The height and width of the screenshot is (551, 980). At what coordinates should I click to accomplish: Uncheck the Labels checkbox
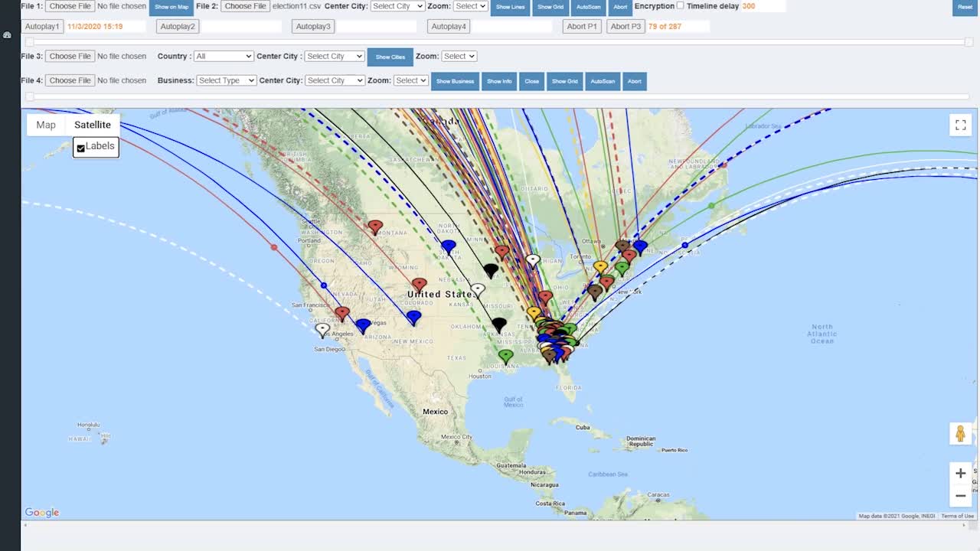pyautogui.click(x=80, y=148)
